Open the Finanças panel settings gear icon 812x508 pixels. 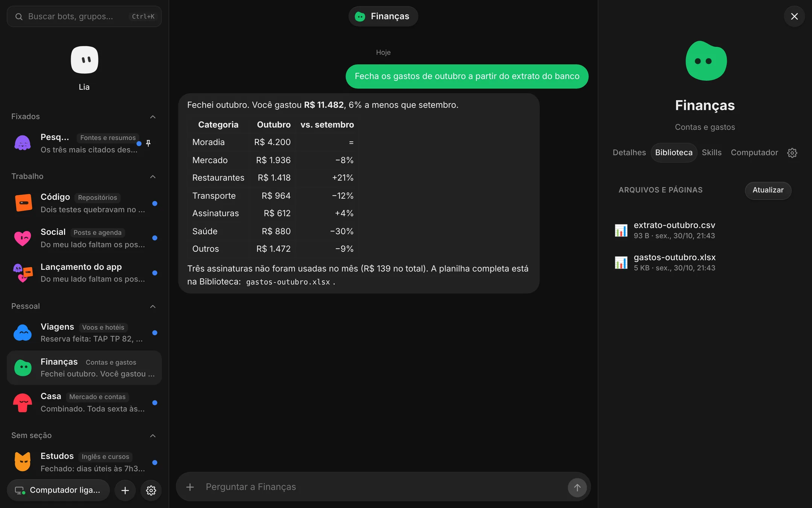pyautogui.click(x=792, y=153)
